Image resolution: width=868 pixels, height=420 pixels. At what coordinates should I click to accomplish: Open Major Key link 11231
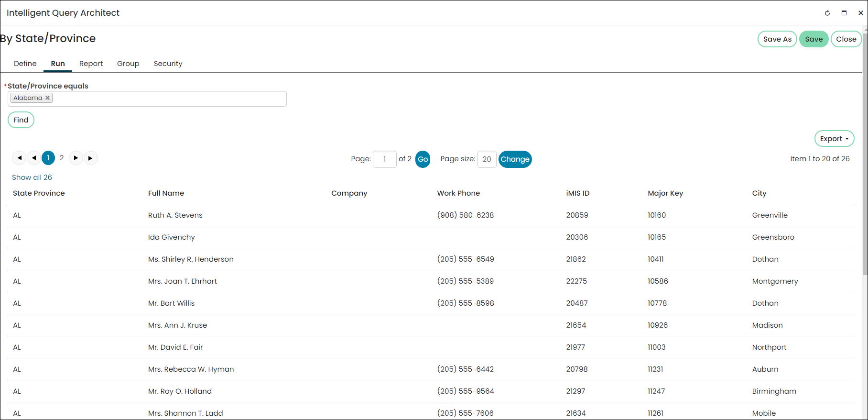click(655, 369)
